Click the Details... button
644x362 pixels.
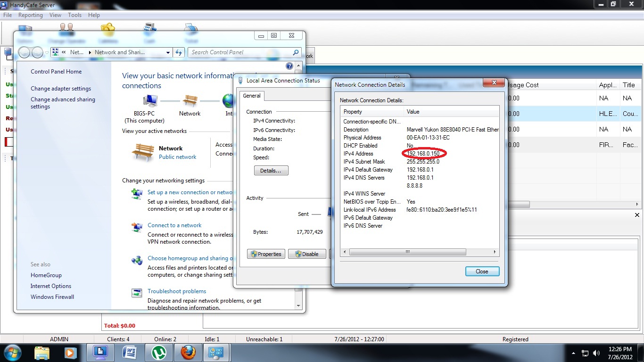click(x=271, y=171)
